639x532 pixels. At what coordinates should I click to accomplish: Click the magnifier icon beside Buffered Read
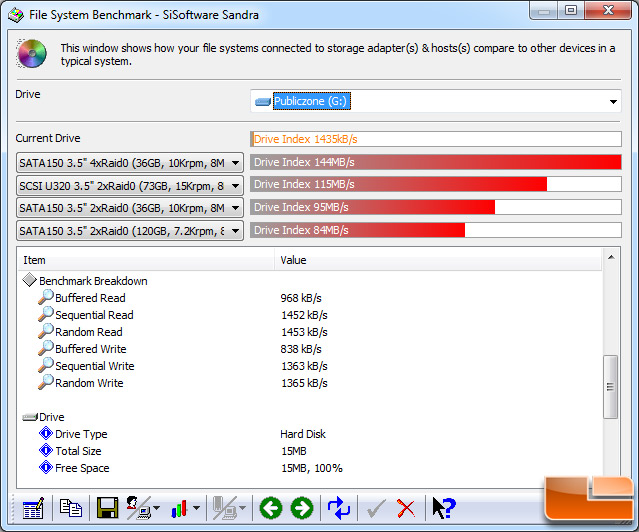[46, 297]
